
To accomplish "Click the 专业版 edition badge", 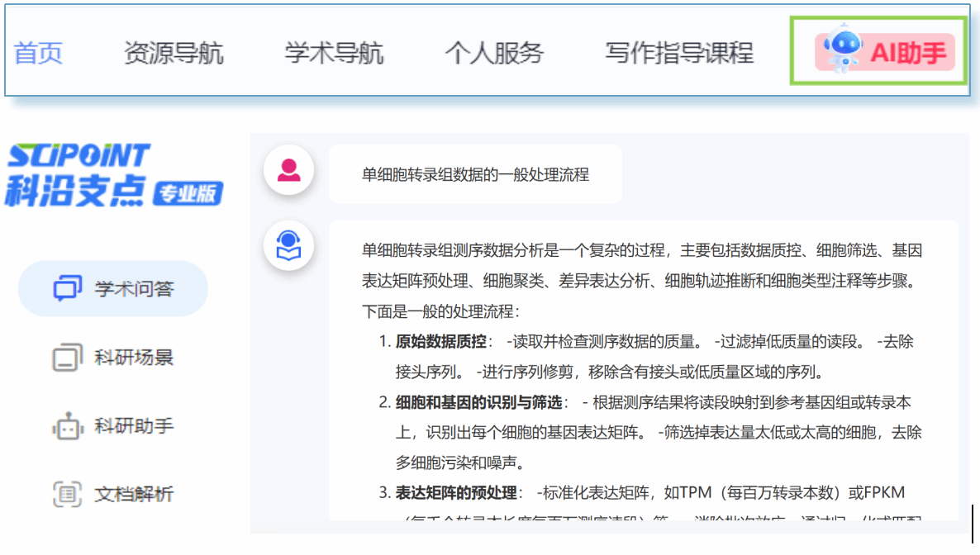I will (188, 193).
